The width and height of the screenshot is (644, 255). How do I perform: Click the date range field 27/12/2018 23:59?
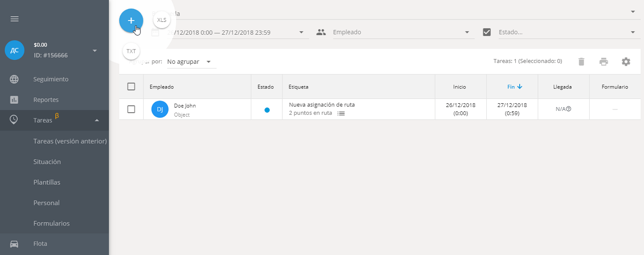coord(233,32)
